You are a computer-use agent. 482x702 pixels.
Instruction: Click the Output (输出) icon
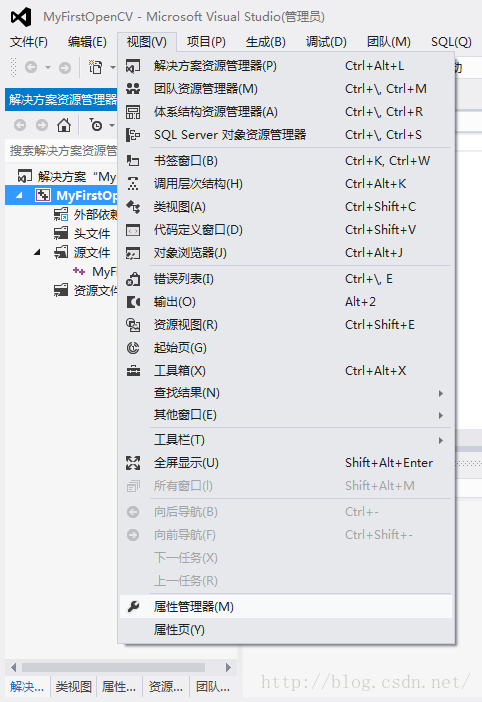(x=133, y=302)
